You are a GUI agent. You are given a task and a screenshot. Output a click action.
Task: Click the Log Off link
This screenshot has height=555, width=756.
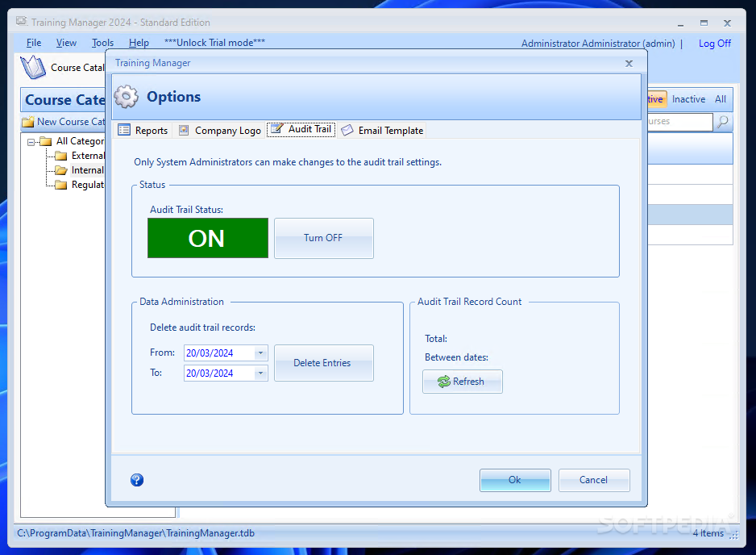click(x=715, y=44)
